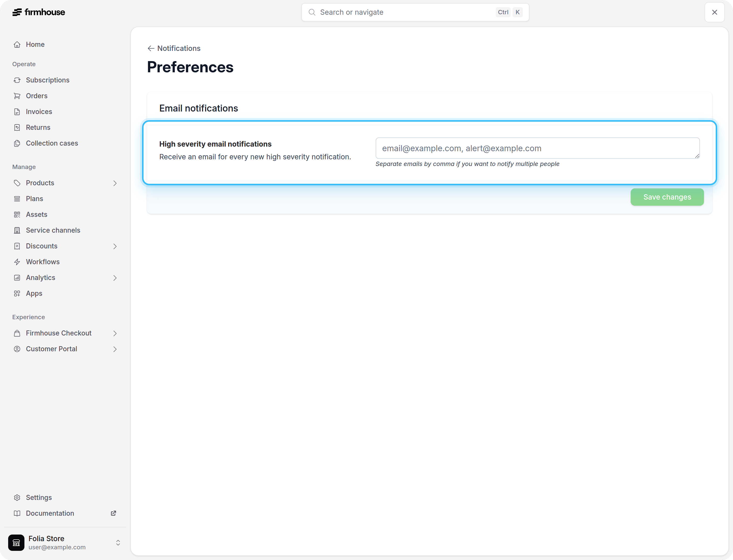Image resolution: width=733 pixels, height=560 pixels.
Task: Click the back arrow beside Notifications
Action: point(151,48)
